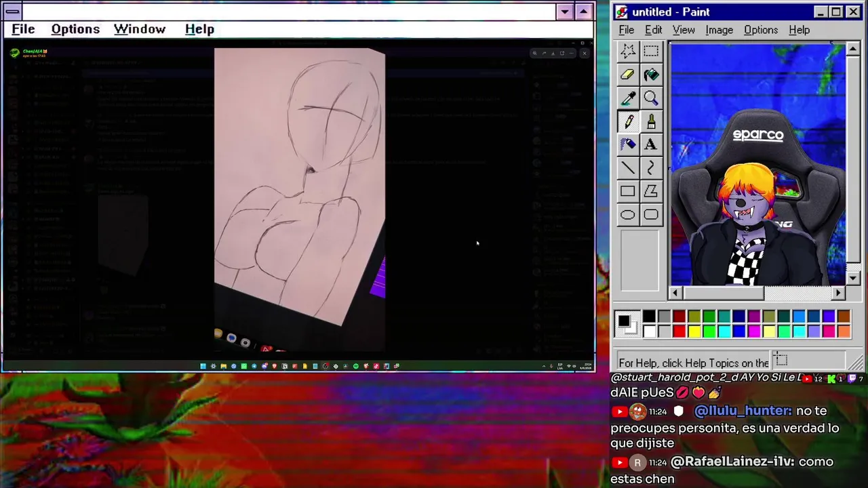
Task: Click the down-arrow button on left window title bar
Action: pos(565,12)
